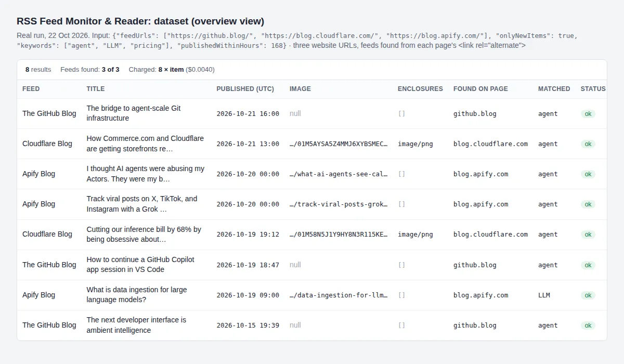Click empty enclosures [] in 'agent-scale Git' row
Image resolution: width=624 pixels, height=364 pixels.
(401, 114)
